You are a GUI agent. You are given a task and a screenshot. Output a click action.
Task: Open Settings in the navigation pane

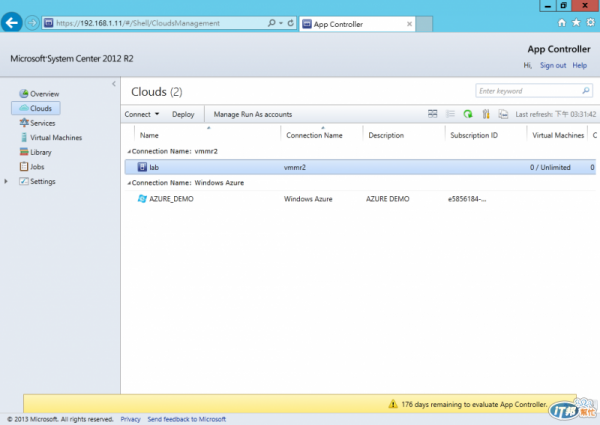(x=38, y=181)
